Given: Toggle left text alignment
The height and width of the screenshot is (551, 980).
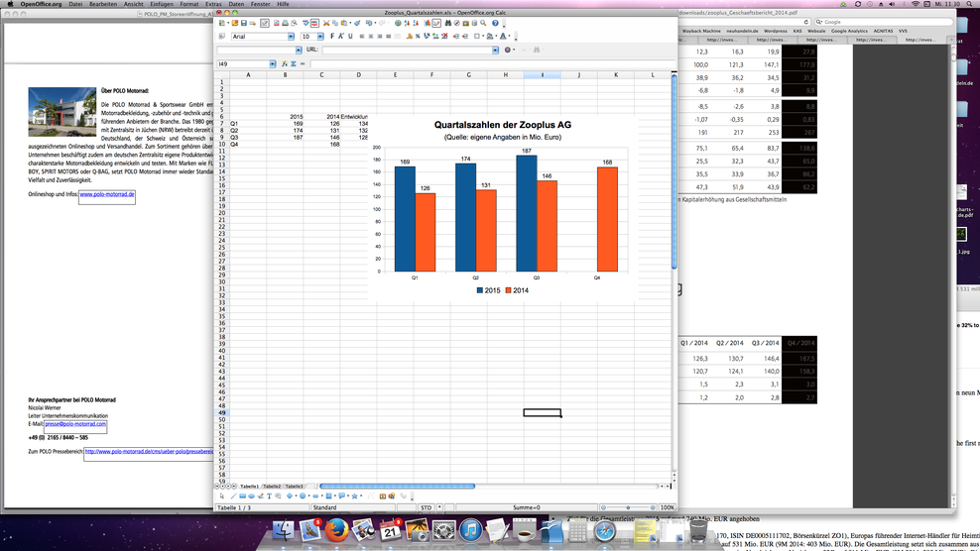Looking at the screenshot, I should 362,37.
